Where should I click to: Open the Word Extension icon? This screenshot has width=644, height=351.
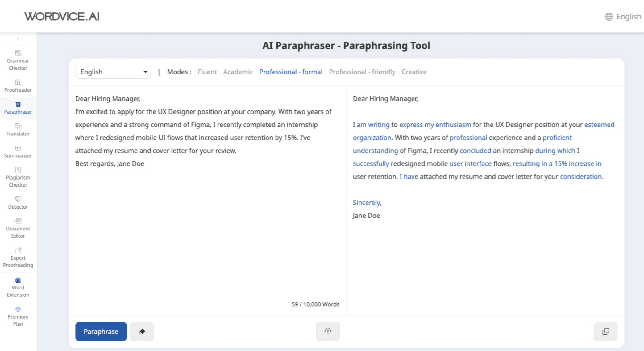pyautogui.click(x=18, y=280)
